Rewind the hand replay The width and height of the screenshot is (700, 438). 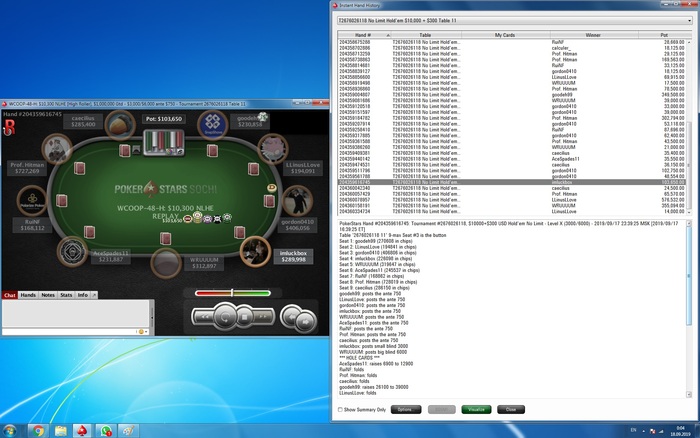pos(205,317)
